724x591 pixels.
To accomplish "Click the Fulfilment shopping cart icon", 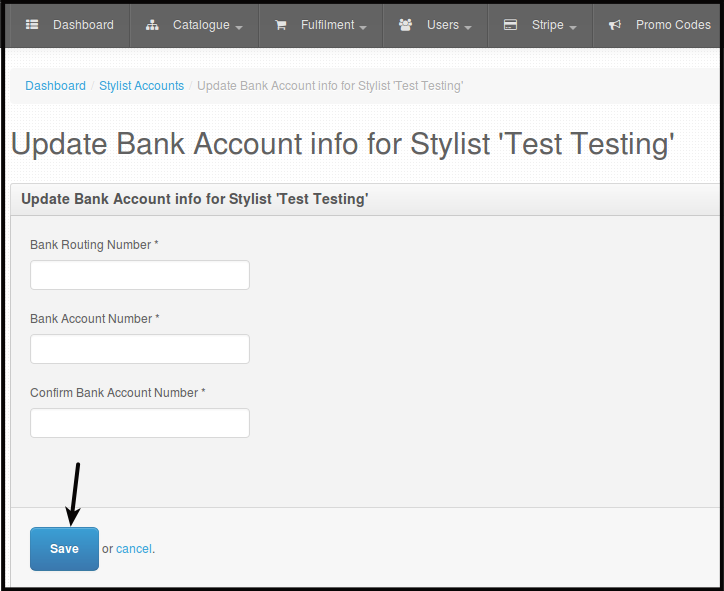I will (280, 25).
